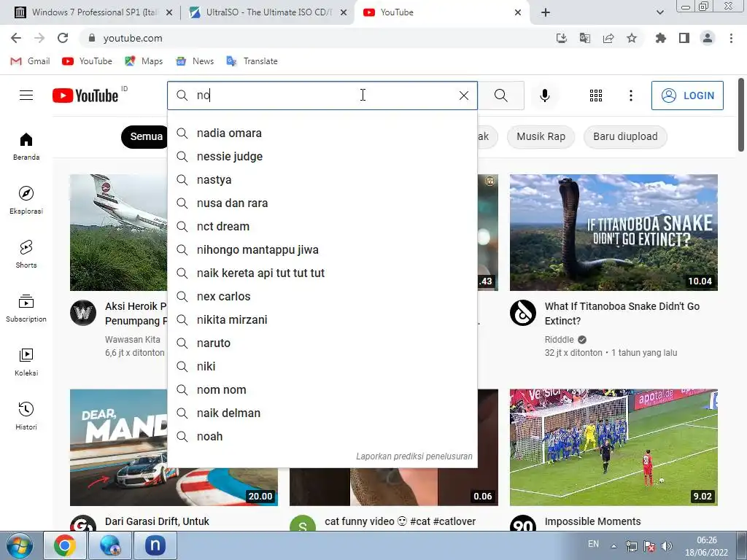Open Histori in the sidebar
Image resolution: width=747 pixels, height=560 pixels.
click(x=26, y=416)
